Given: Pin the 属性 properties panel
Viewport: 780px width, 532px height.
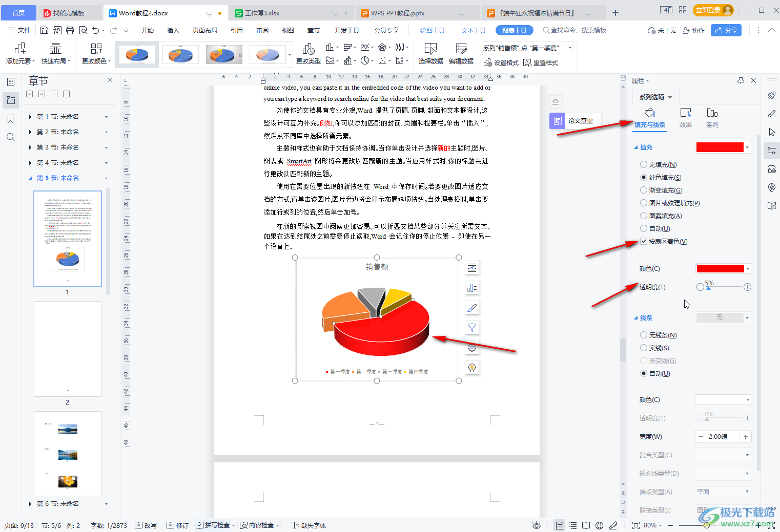Looking at the screenshot, I should click(x=741, y=80).
